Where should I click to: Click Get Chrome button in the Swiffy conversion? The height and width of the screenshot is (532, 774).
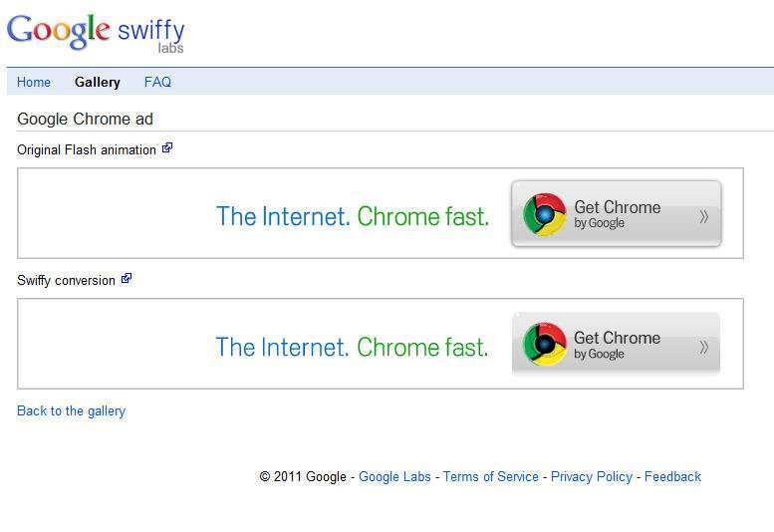tap(616, 344)
